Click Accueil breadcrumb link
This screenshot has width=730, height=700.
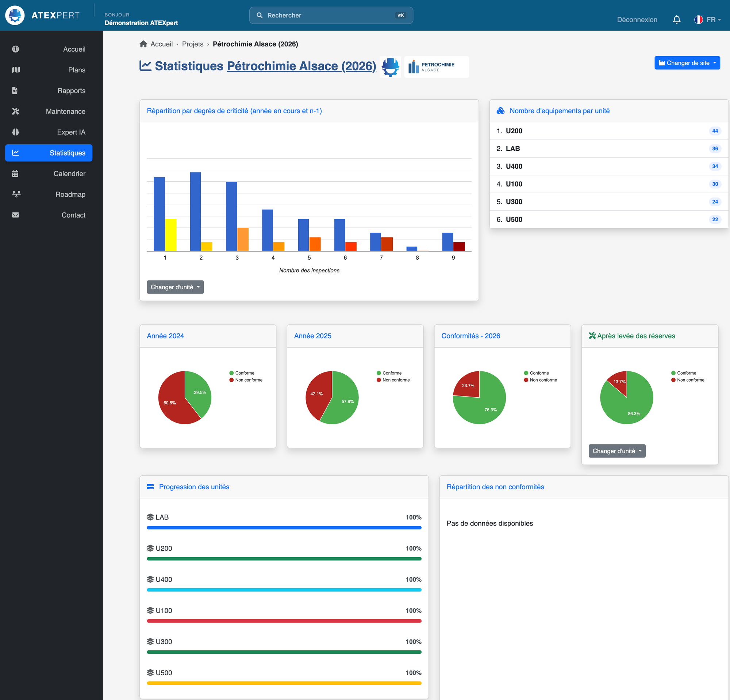point(161,44)
